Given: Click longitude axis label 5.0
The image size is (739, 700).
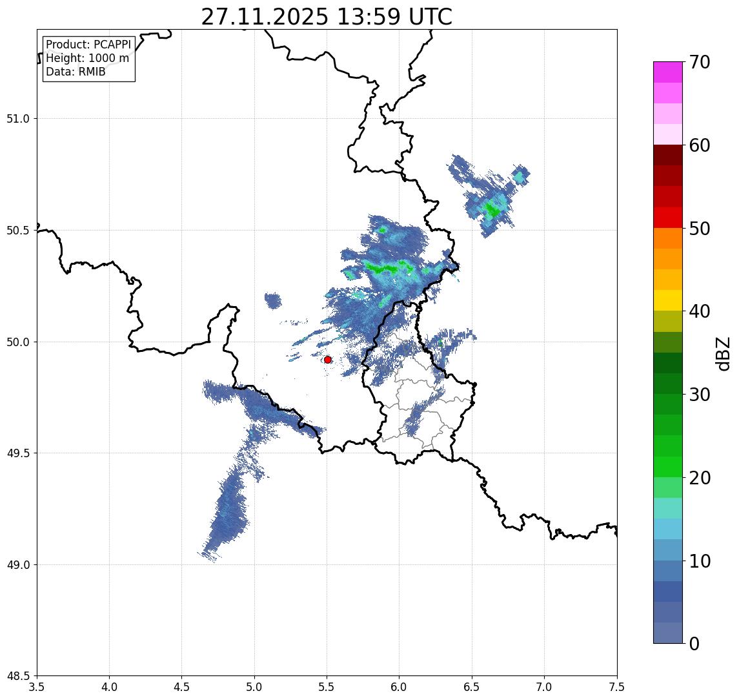Looking at the screenshot, I should [x=254, y=687].
